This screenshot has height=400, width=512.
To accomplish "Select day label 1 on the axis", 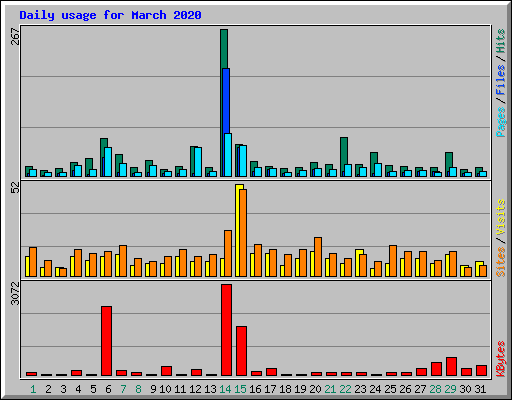I will click(x=33, y=389).
